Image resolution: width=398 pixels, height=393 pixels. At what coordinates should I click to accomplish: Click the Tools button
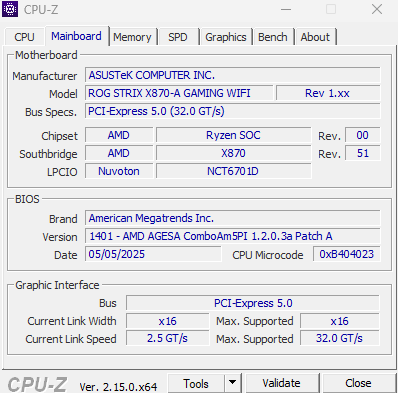(x=196, y=383)
